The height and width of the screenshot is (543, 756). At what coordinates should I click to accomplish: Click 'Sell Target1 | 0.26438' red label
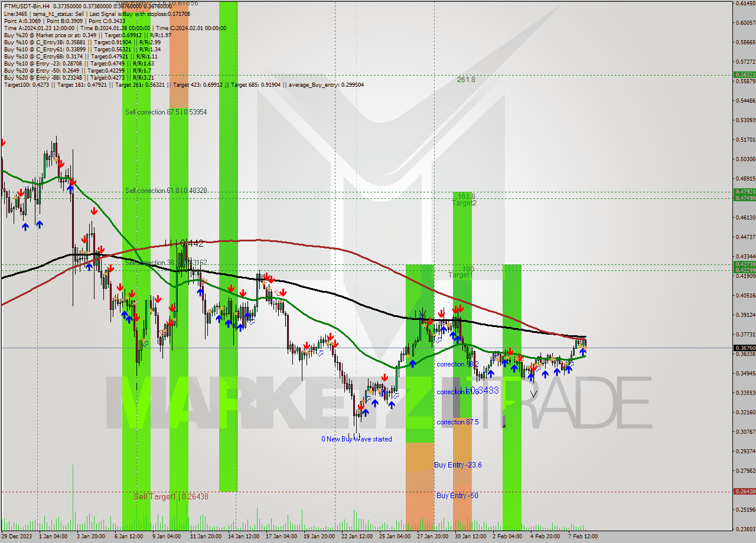171,496
